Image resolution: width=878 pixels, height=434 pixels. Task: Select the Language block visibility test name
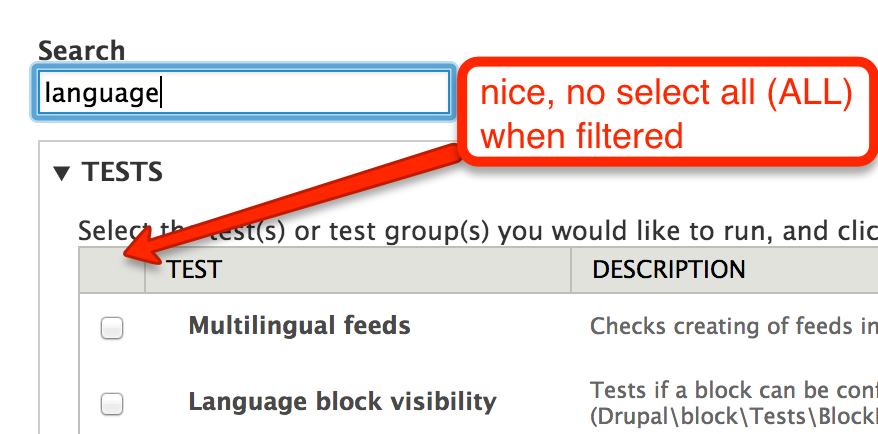click(x=342, y=402)
